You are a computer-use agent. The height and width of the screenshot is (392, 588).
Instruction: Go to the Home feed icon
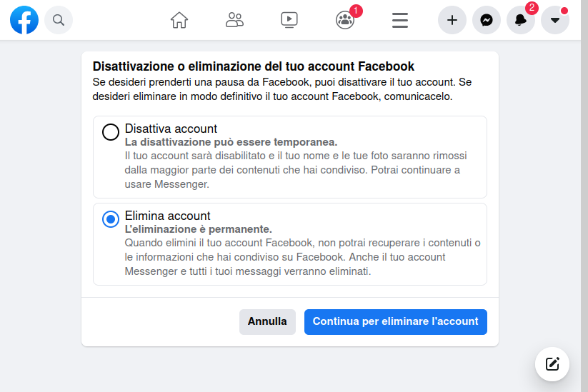(179, 20)
